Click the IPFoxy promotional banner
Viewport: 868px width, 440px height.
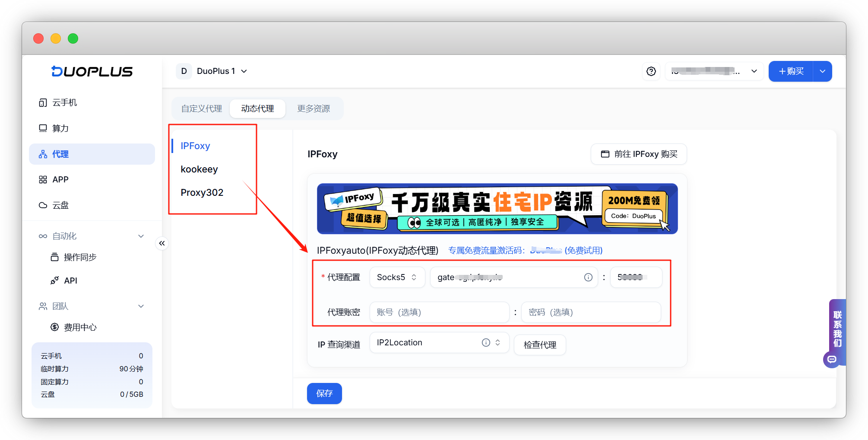coord(497,209)
